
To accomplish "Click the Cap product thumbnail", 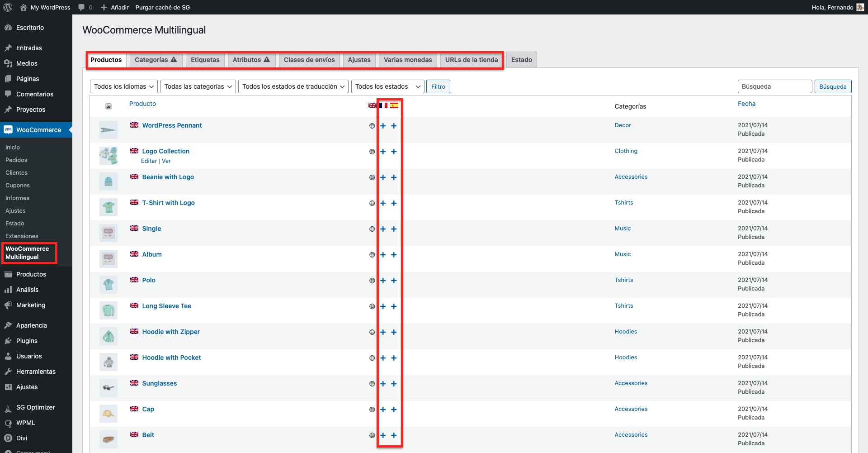I will click(x=108, y=414).
